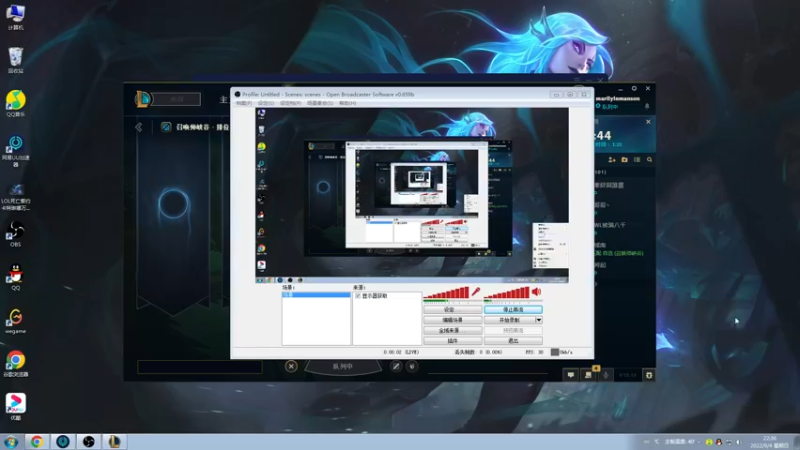
Task: Open the OBS desktop shortcut
Action: (15, 235)
